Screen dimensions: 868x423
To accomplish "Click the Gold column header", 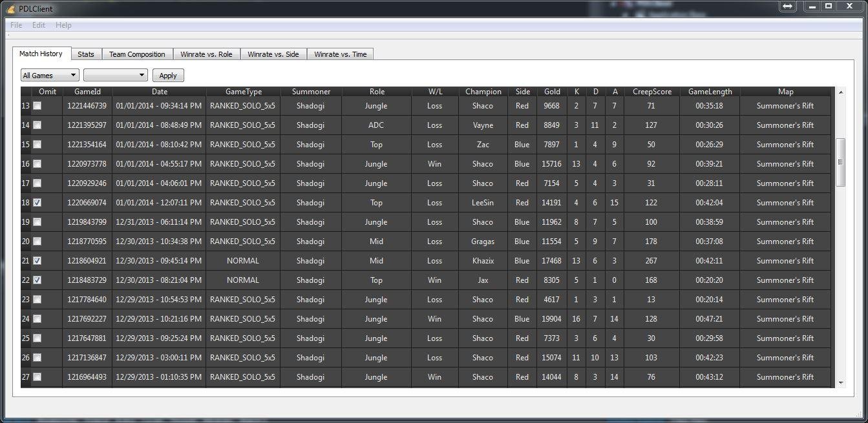I will click(x=552, y=92).
